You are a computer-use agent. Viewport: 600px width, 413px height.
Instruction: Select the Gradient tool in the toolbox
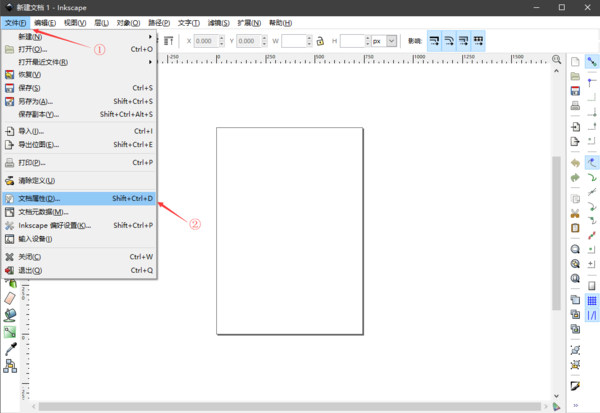point(10,332)
